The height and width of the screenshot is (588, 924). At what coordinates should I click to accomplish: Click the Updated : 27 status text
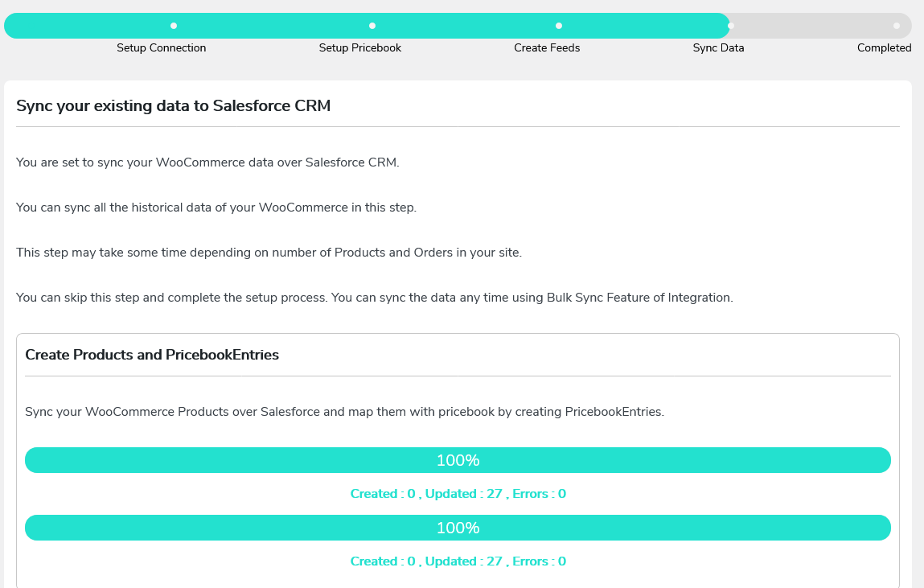[x=464, y=493]
